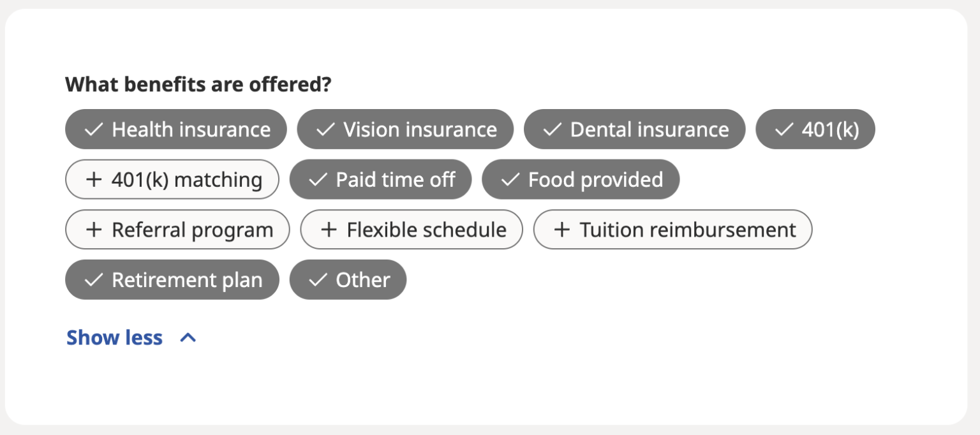Click the plus icon on Referral program
This screenshot has width=980, height=435.
(x=94, y=229)
